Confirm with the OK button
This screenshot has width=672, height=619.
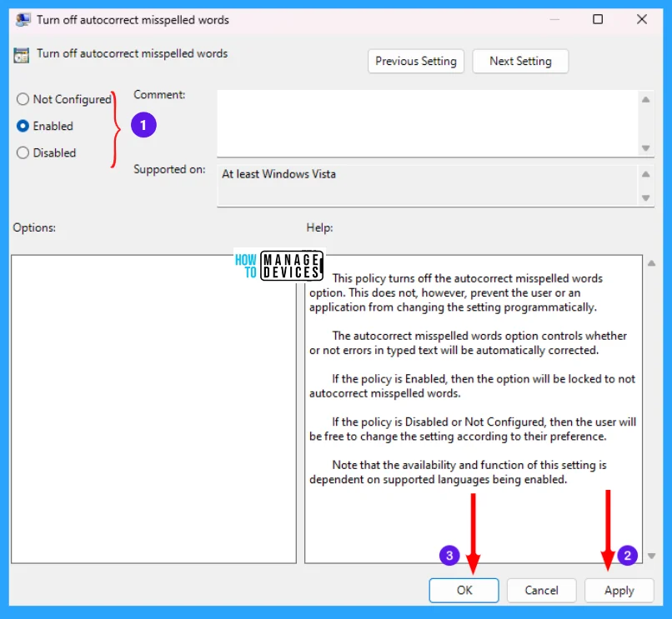click(x=464, y=591)
